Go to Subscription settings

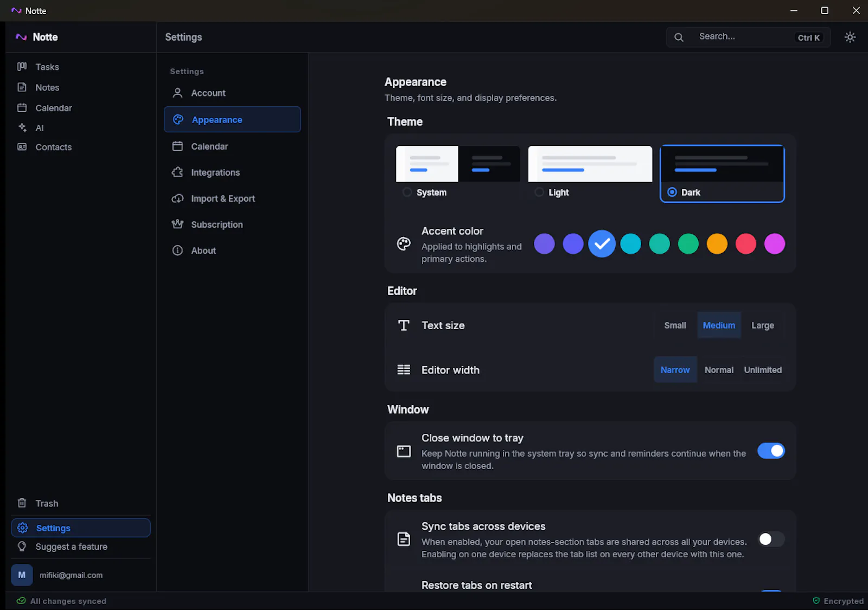(232, 224)
